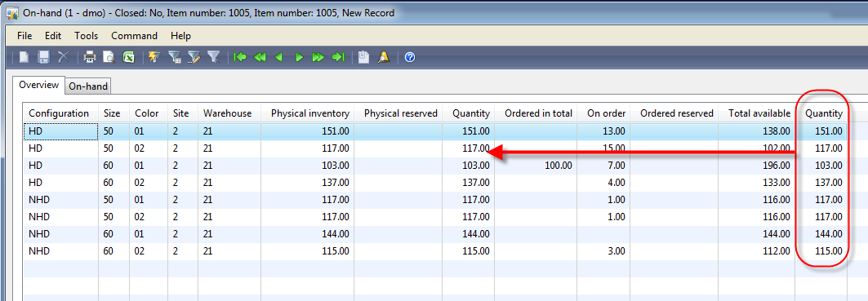Viewport: 868px width, 301px height.
Task: Click the Delete record X icon
Action: point(63,57)
